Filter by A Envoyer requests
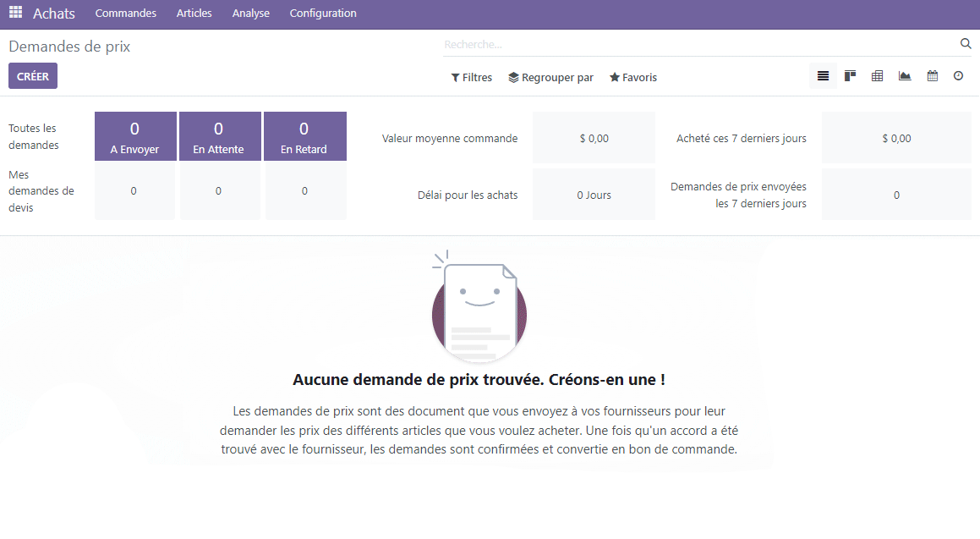980x539 pixels. 135,136
